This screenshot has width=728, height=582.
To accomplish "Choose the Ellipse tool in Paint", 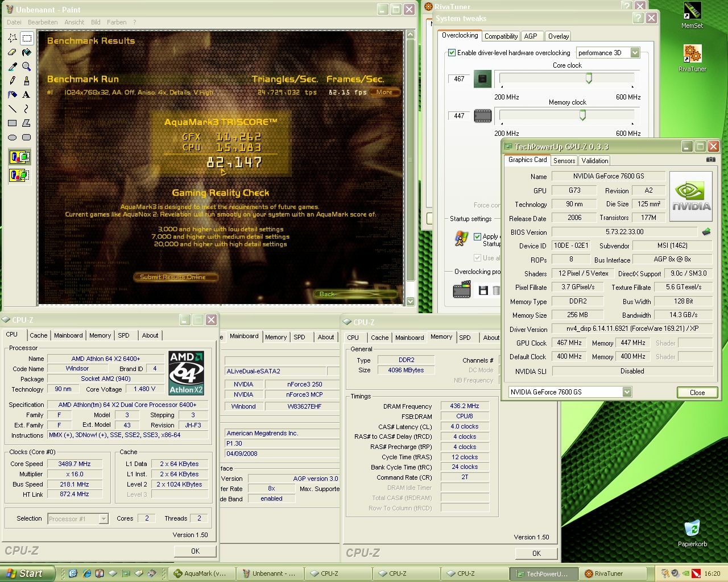I will click(x=13, y=137).
